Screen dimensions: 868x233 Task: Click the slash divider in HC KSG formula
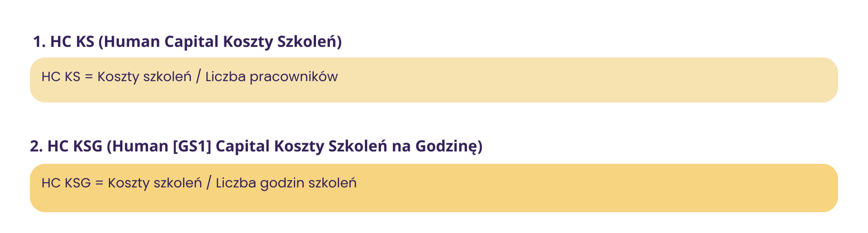click(x=209, y=183)
